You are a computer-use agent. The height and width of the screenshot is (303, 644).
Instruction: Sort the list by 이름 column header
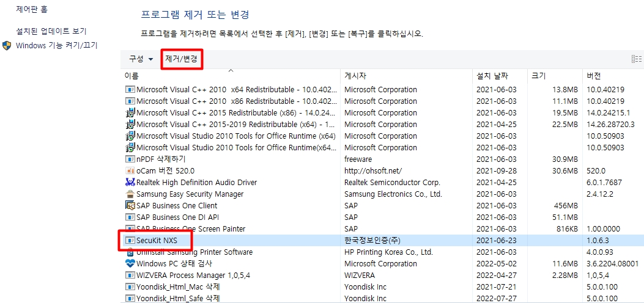coord(131,76)
